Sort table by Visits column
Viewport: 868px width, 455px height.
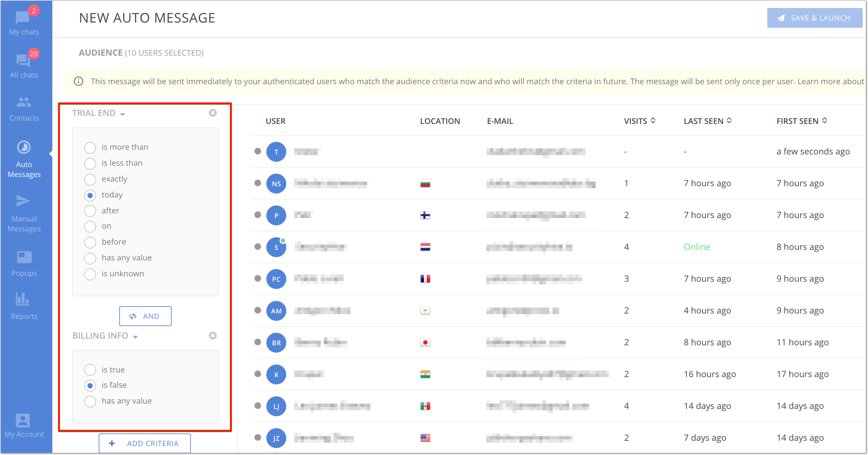[x=639, y=121]
